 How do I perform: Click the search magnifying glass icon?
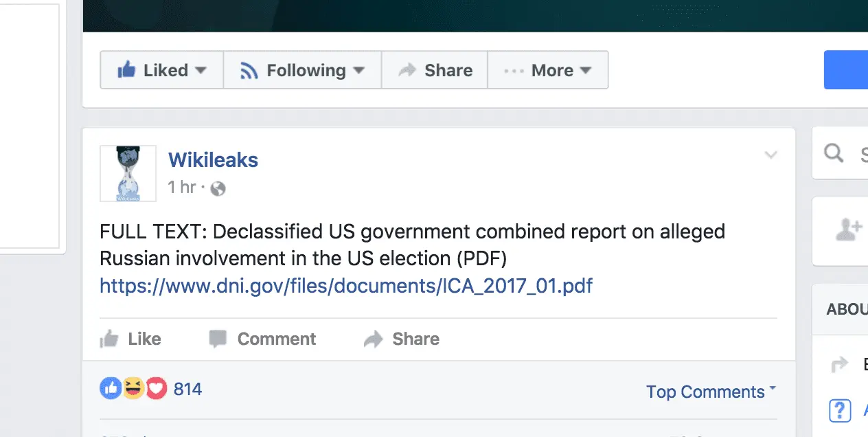[x=834, y=153]
